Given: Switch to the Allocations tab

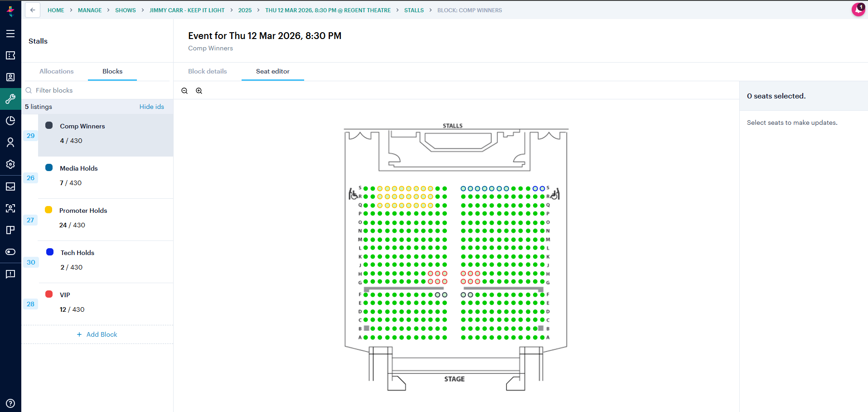Looking at the screenshot, I should [57, 71].
